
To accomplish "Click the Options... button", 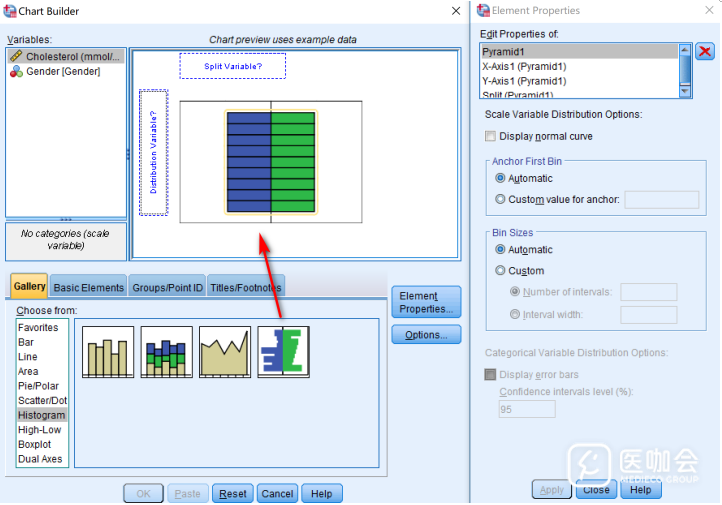I will pyautogui.click(x=426, y=335).
